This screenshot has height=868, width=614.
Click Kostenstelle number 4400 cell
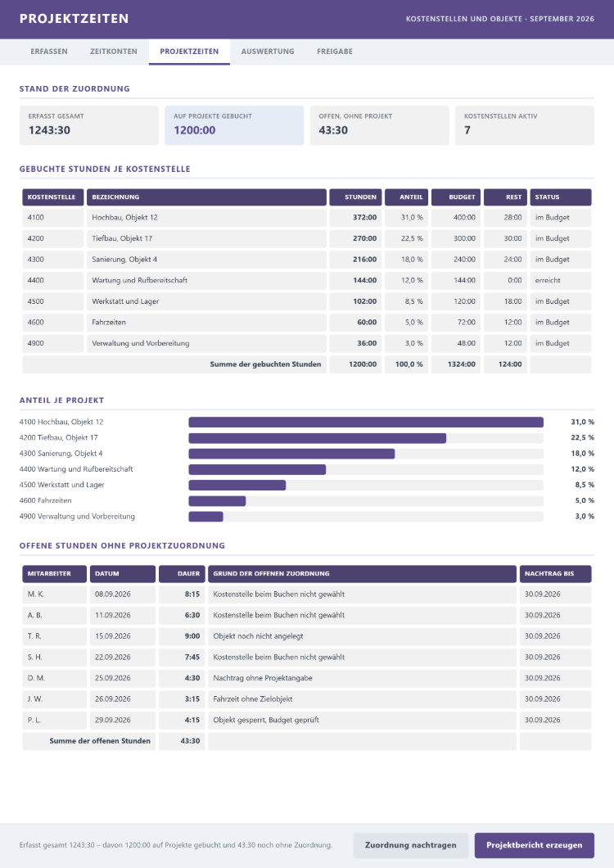[53, 281]
